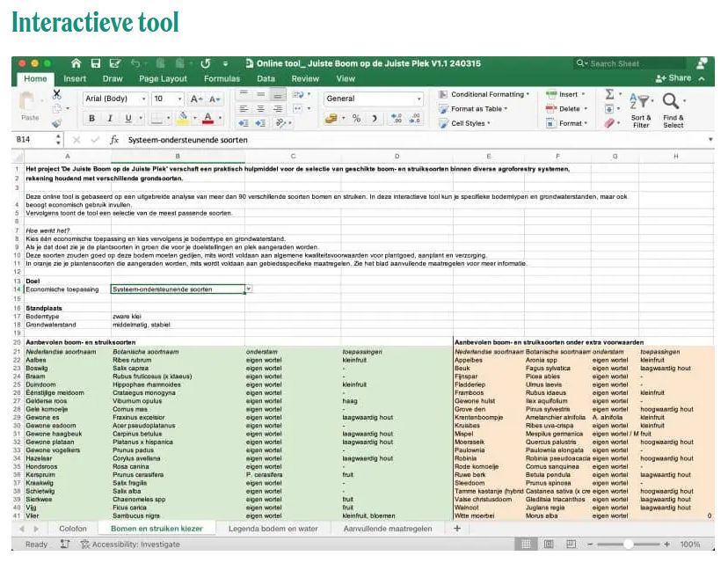Switch to Page Layout view in status bar
Image resolution: width=728 pixels, height=563 pixels.
(x=549, y=544)
